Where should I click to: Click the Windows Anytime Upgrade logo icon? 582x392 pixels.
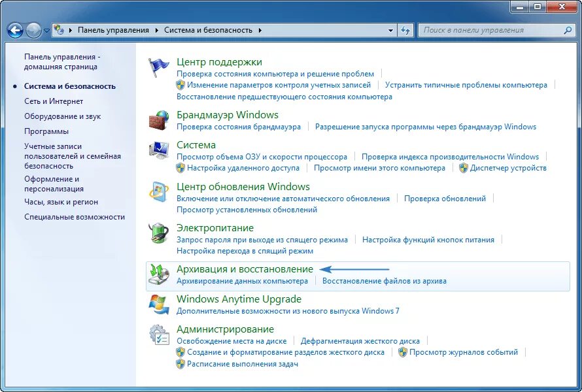159,304
